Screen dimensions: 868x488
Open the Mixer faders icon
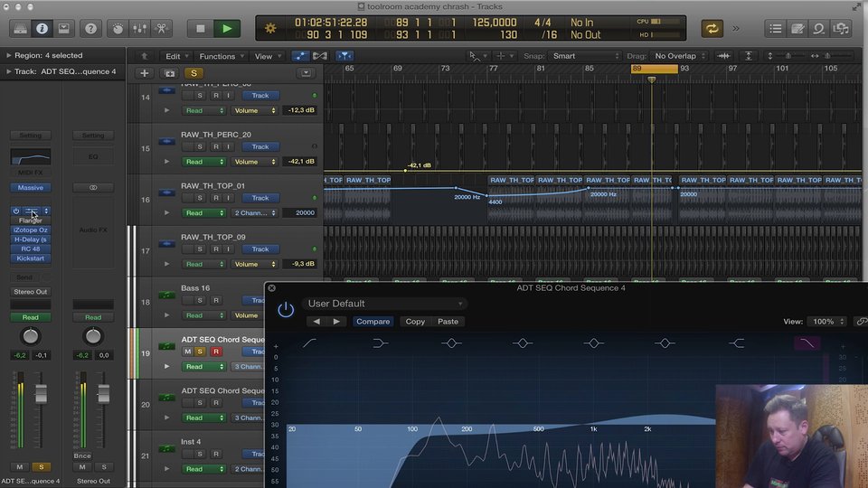click(139, 29)
